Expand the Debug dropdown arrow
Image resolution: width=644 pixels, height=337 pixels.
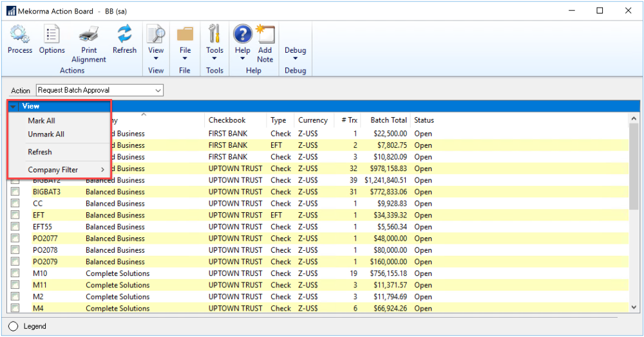(296, 59)
